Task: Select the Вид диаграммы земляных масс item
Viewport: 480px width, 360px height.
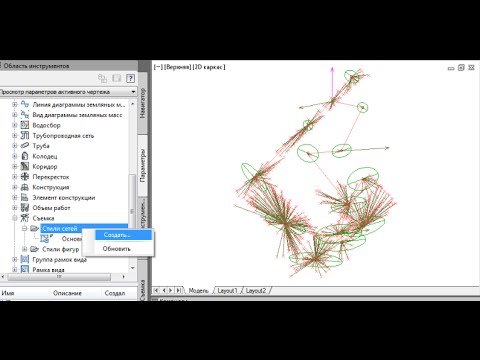Action: click(x=77, y=115)
